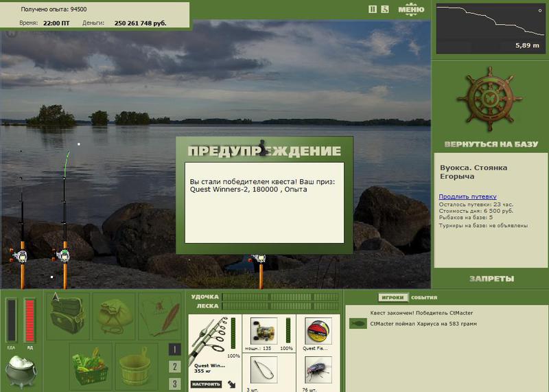549x392 pixels.
Task: Click 'Вуокса. Стоянка Егорыча' location title
Action: (x=474, y=172)
